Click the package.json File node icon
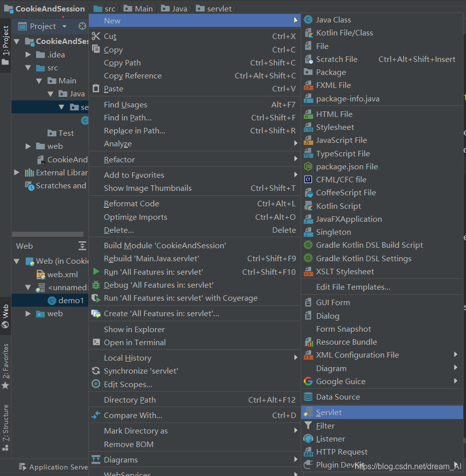The image size is (466, 476). [308, 167]
